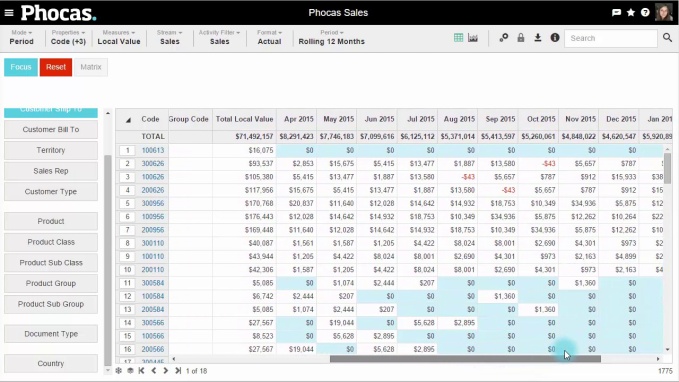The image size is (679, 382).
Task: Show info with the info icon
Action: coord(555,38)
